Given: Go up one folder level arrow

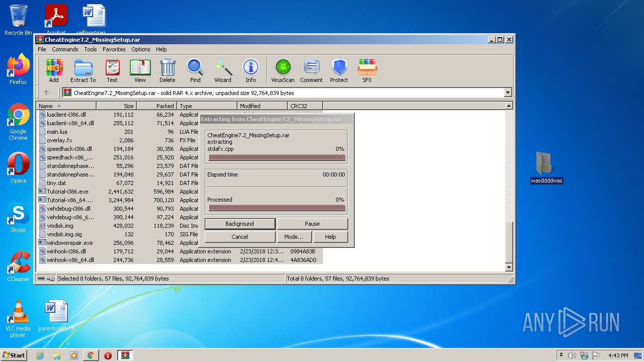Looking at the screenshot, I should tap(46, 93).
